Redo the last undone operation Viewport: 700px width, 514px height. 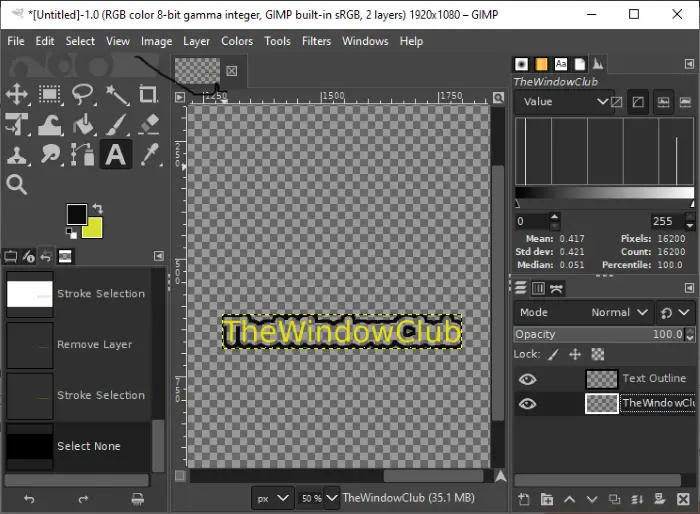coord(83,499)
